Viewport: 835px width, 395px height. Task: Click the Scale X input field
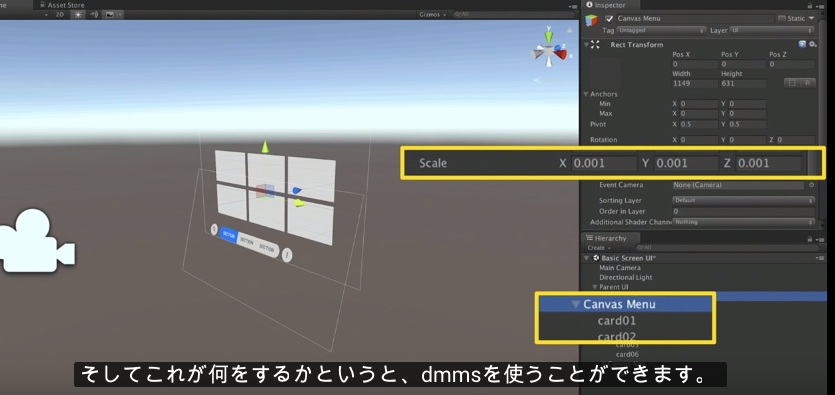[603, 163]
